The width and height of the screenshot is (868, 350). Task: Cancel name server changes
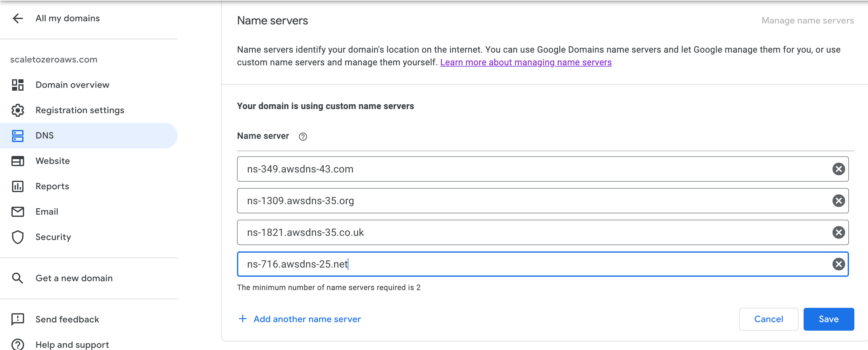point(768,319)
